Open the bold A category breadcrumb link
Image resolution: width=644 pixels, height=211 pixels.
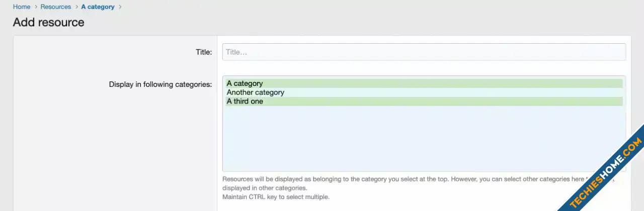click(x=98, y=7)
